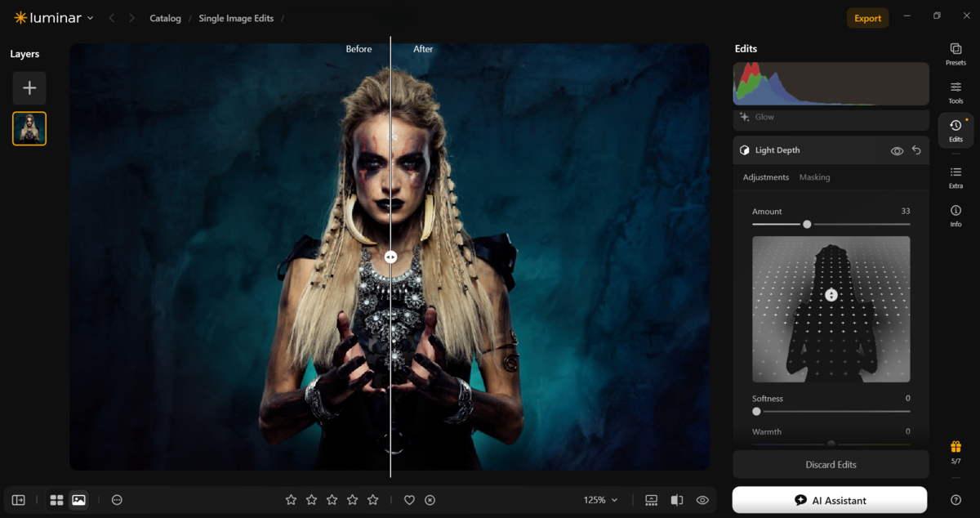980x518 pixels.
Task: Open the Tools panel
Action: point(955,92)
